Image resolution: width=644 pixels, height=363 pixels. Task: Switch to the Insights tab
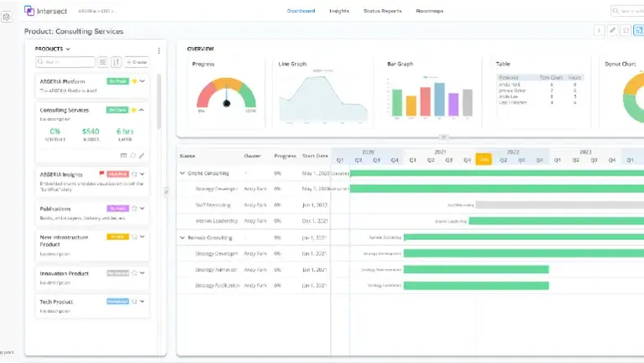tap(339, 11)
